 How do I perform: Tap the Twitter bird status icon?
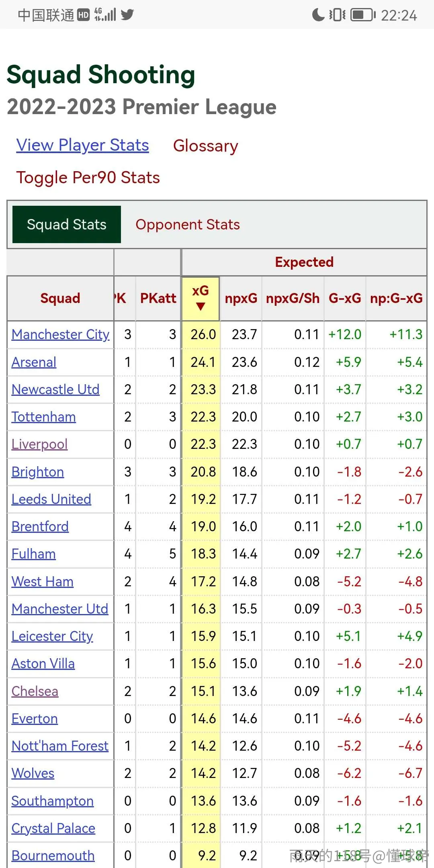127,15
